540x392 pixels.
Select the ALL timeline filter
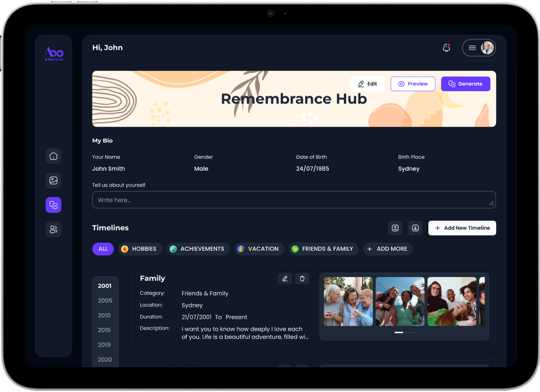[103, 249]
